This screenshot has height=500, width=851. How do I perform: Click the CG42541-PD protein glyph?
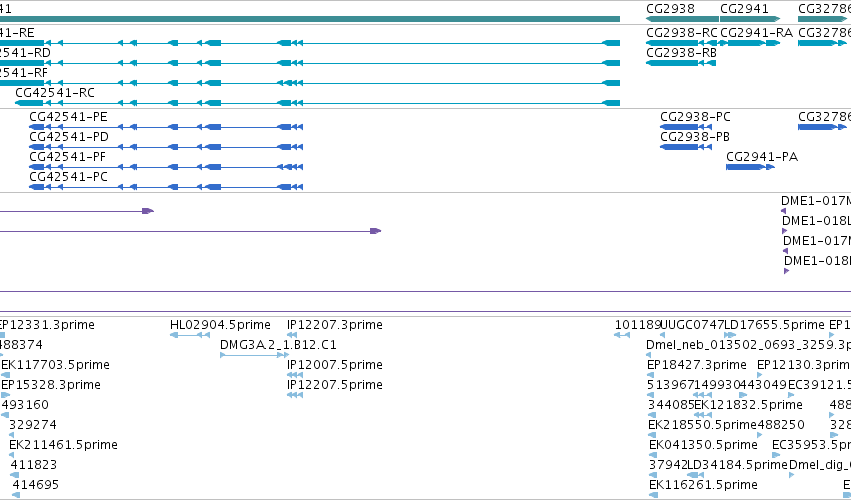(166, 147)
